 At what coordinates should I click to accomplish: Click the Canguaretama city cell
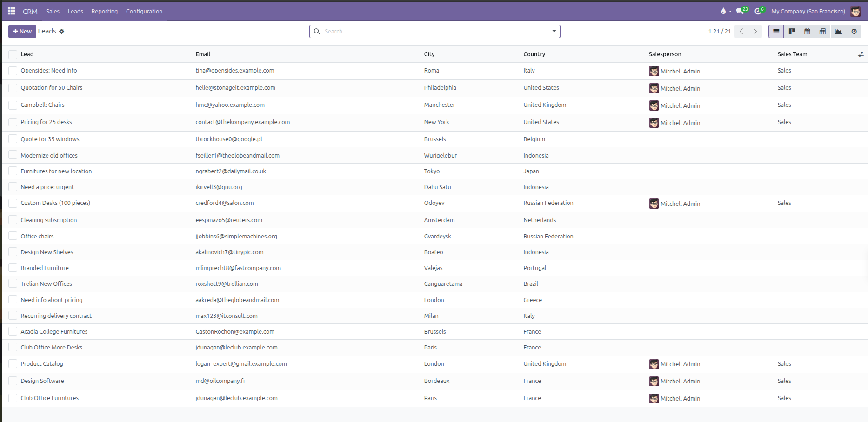[443, 284]
